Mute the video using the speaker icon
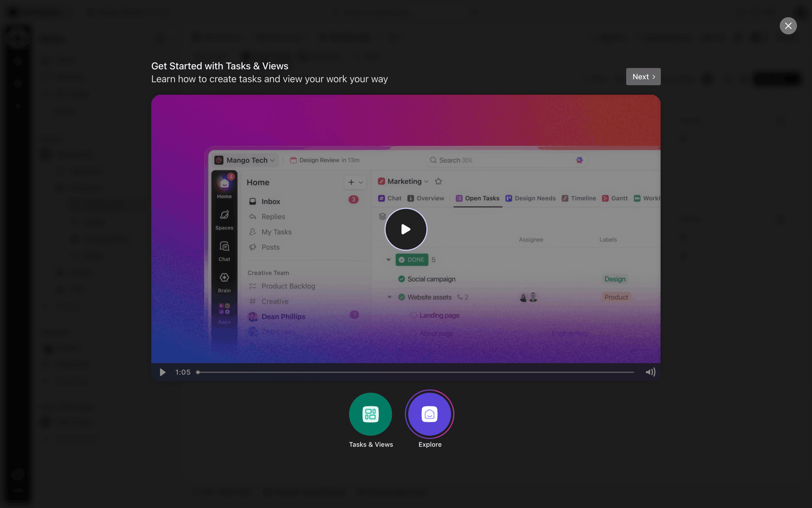 (x=650, y=372)
